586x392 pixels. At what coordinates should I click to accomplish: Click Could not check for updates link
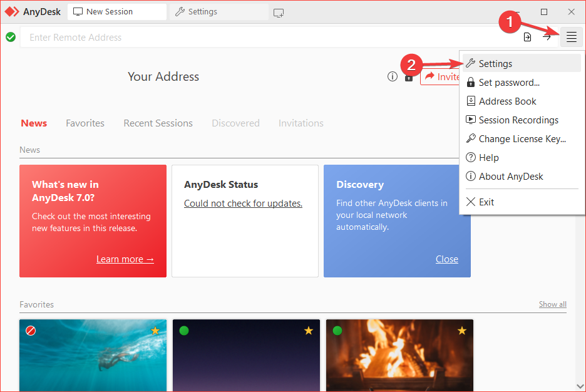pos(243,204)
